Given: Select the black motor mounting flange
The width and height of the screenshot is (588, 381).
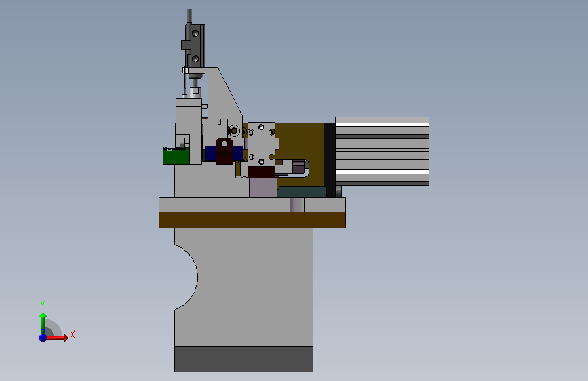Looking at the screenshot, I should (330, 160).
